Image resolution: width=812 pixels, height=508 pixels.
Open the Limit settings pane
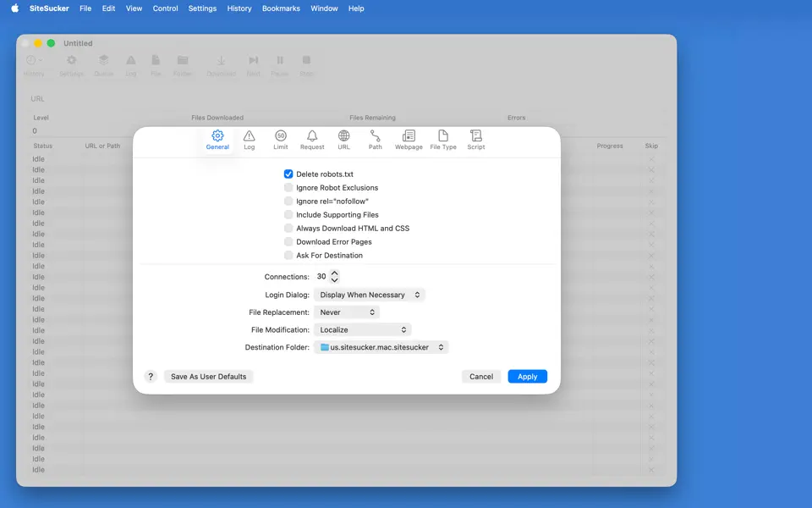point(281,140)
